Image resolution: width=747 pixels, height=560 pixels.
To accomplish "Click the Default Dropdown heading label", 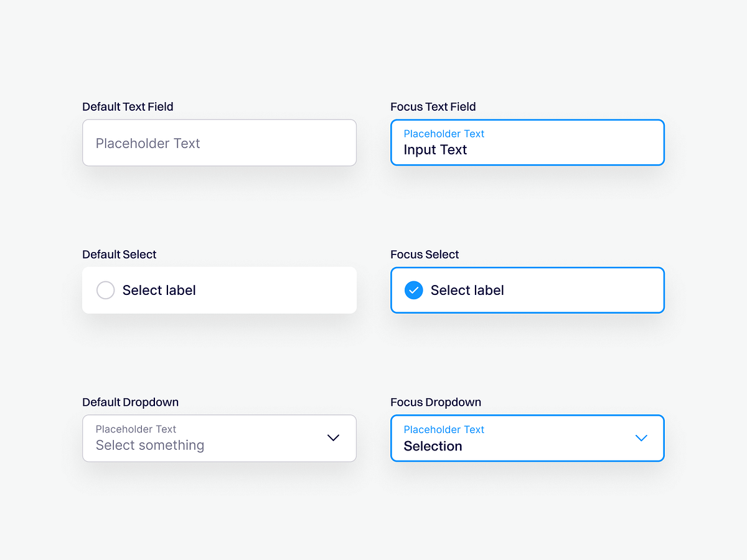I will (x=130, y=402).
